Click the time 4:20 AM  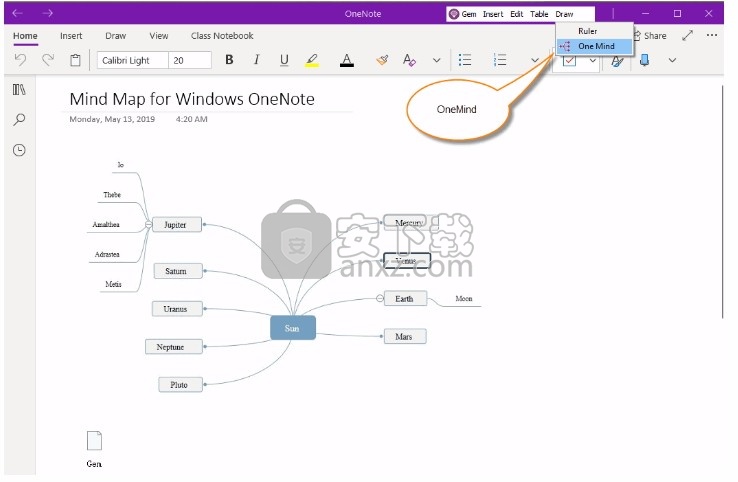192,119
